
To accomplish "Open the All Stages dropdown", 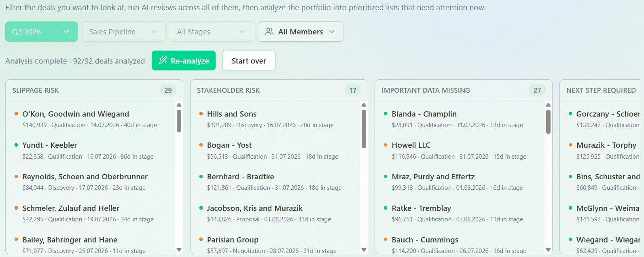I will (x=212, y=32).
